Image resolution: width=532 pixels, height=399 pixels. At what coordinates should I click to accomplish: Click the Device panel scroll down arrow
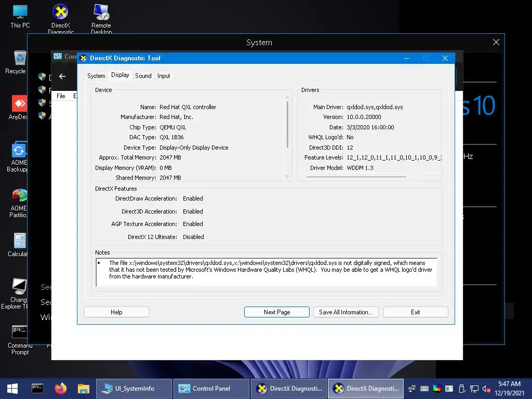[287, 177]
